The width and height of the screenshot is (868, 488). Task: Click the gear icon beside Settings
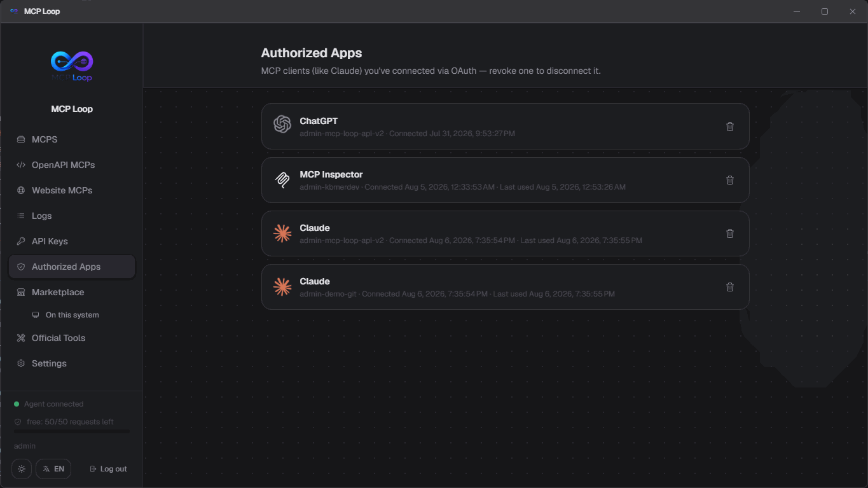tap(21, 363)
